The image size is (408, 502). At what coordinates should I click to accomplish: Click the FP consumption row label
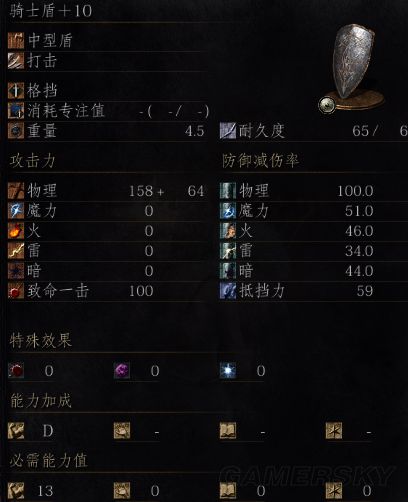(66, 111)
